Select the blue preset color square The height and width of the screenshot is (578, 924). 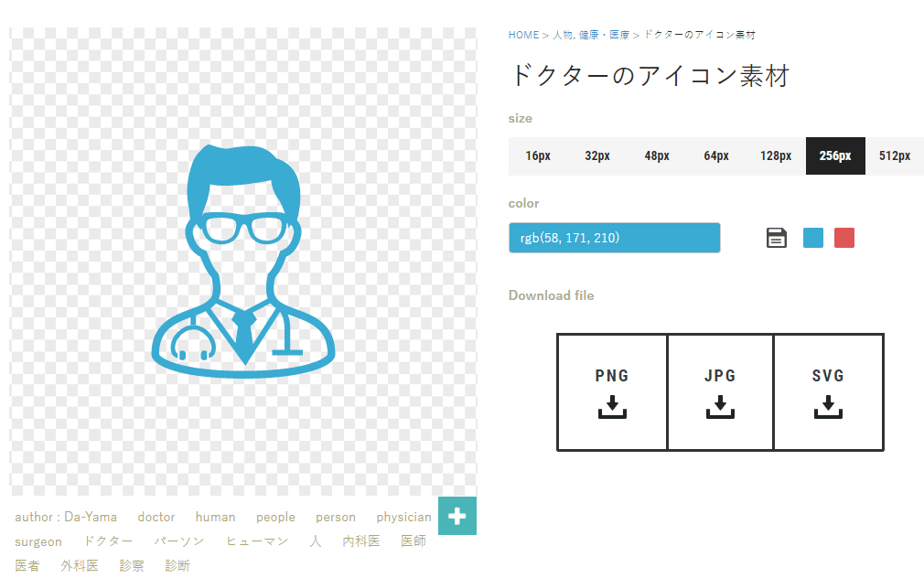point(812,237)
